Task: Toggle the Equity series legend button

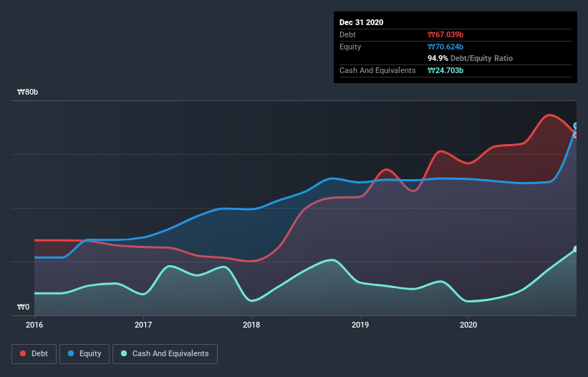Action: (85, 354)
